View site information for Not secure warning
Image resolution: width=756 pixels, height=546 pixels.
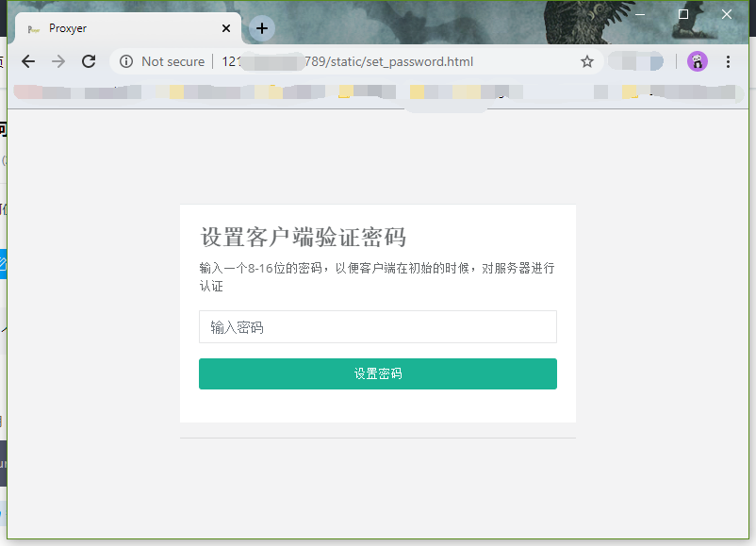[x=126, y=61]
